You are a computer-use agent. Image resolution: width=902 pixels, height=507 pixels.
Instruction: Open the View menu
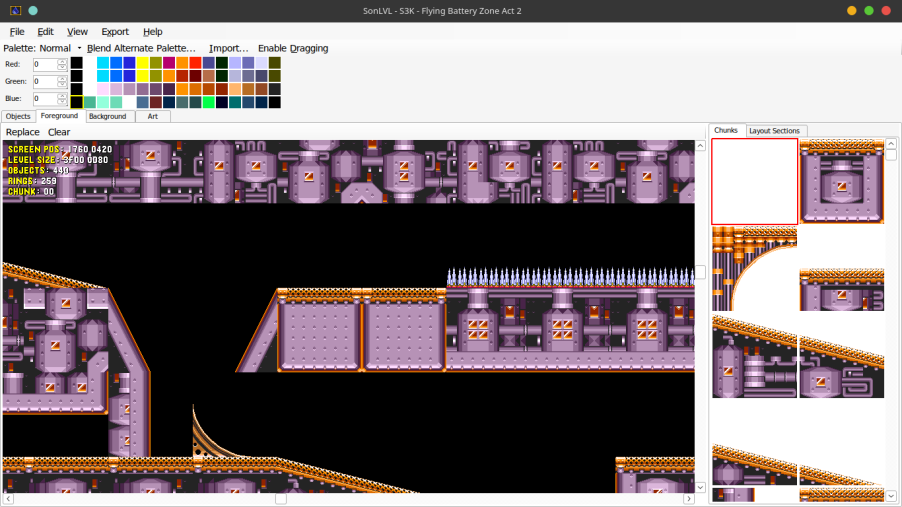[77, 32]
